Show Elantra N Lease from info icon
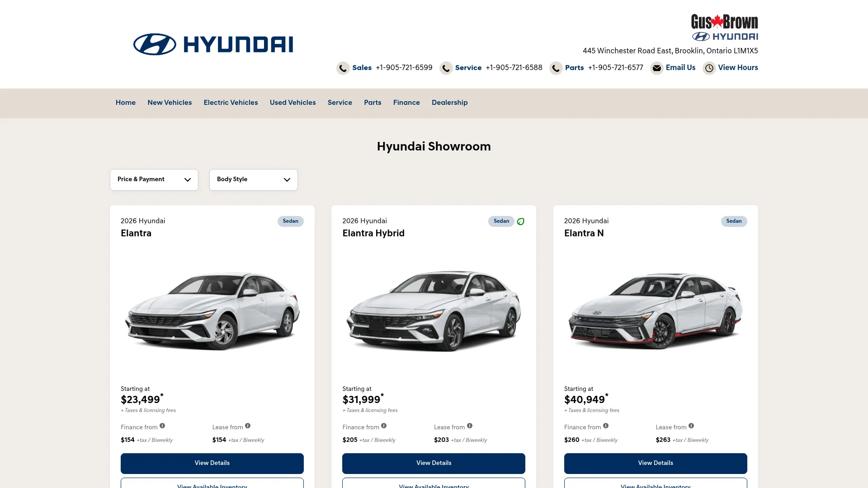The image size is (868, 488). click(691, 426)
